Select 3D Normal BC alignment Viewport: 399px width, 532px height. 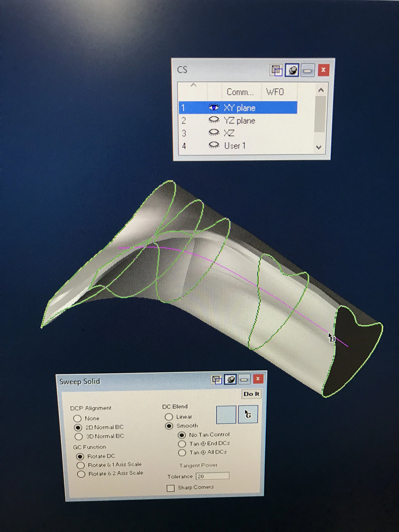click(x=79, y=436)
